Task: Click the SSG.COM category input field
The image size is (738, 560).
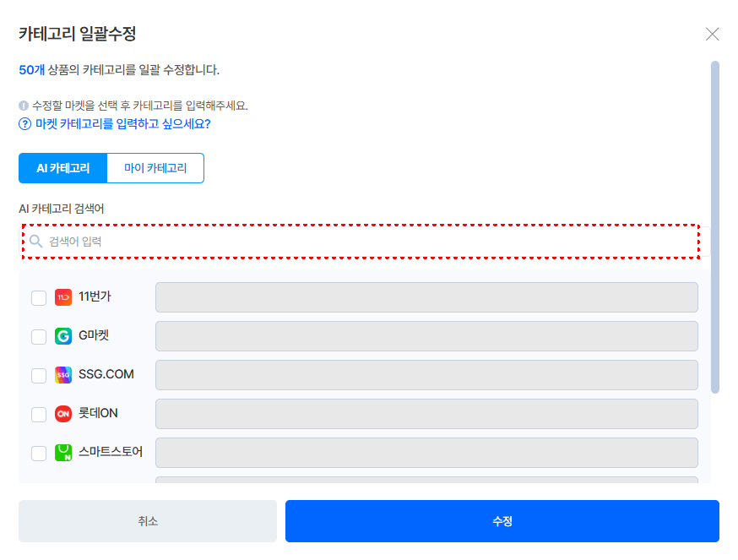Action: coord(426,375)
